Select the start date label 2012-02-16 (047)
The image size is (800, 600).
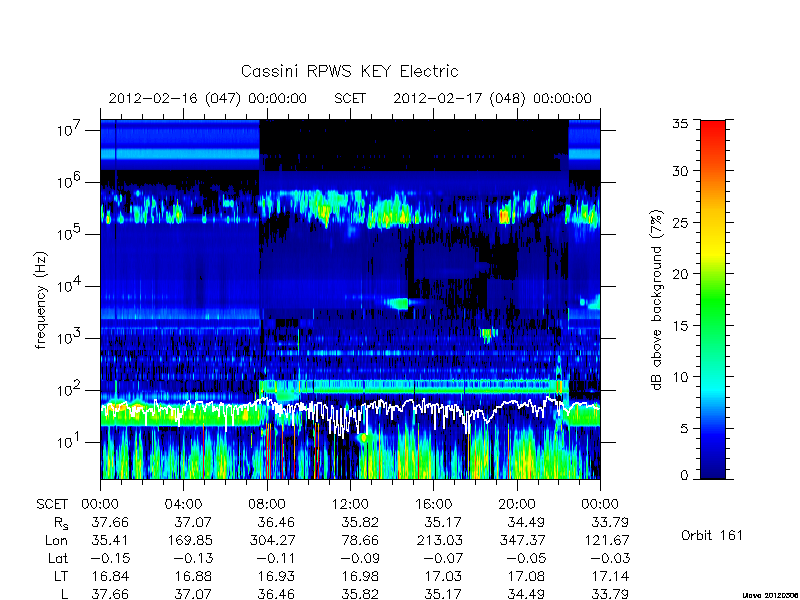click(174, 98)
